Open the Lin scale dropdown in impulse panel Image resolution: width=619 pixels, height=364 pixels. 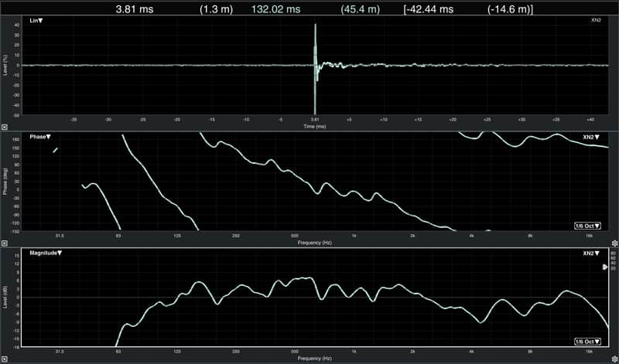tap(36, 21)
